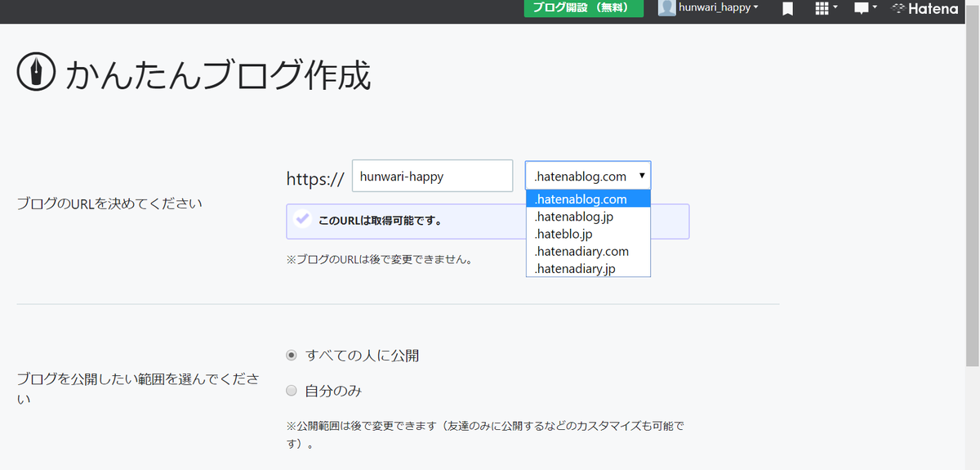Select the すべての人に公開 radio button
Image resolution: width=980 pixels, height=470 pixels.
[x=292, y=356]
